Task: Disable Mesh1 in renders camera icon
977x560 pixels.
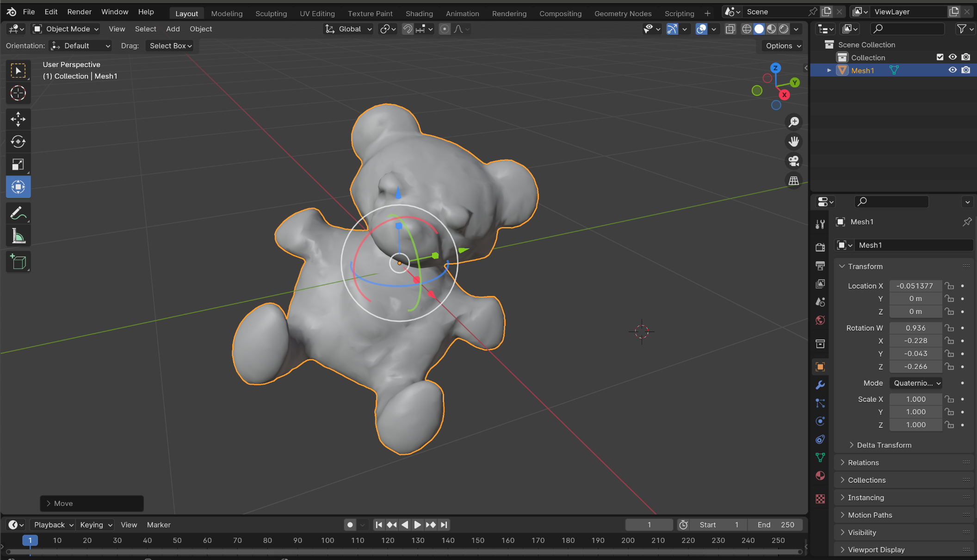Action: point(966,70)
